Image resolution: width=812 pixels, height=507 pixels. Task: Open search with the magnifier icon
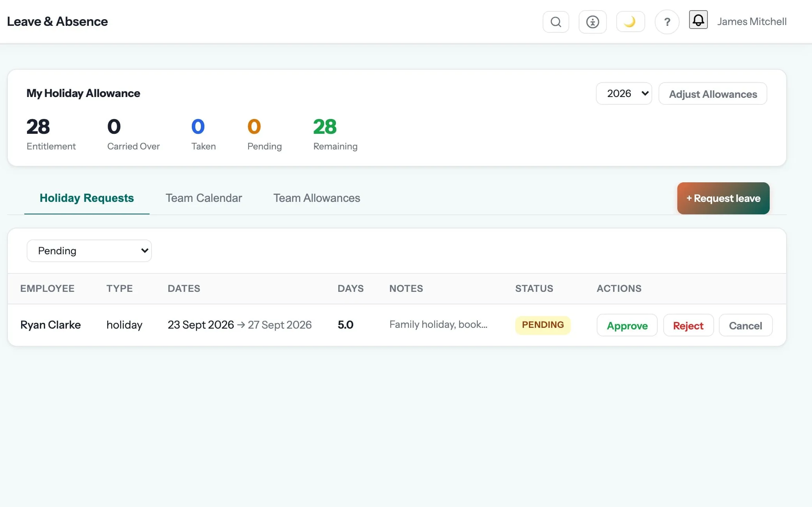[556, 22]
